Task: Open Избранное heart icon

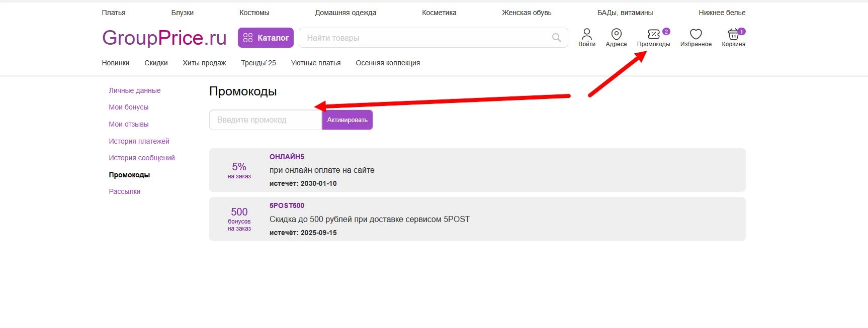Action: click(x=696, y=34)
